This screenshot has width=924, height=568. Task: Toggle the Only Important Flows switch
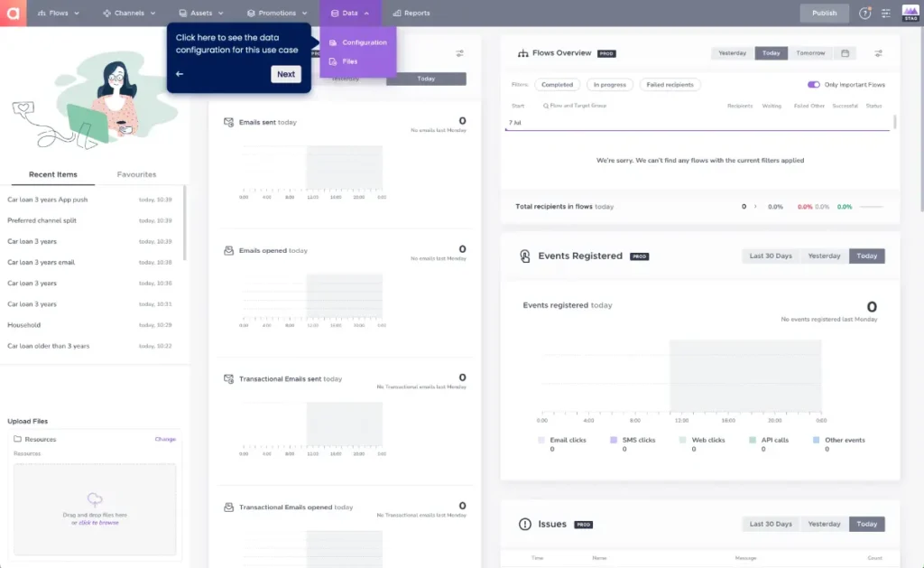pyautogui.click(x=813, y=85)
